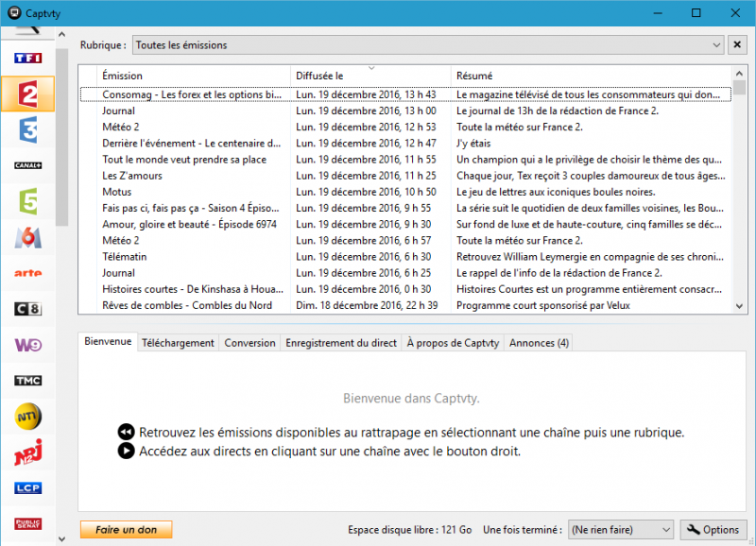Sort by the Résumé column header
The height and width of the screenshot is (546, 756).
click(592, 76)
